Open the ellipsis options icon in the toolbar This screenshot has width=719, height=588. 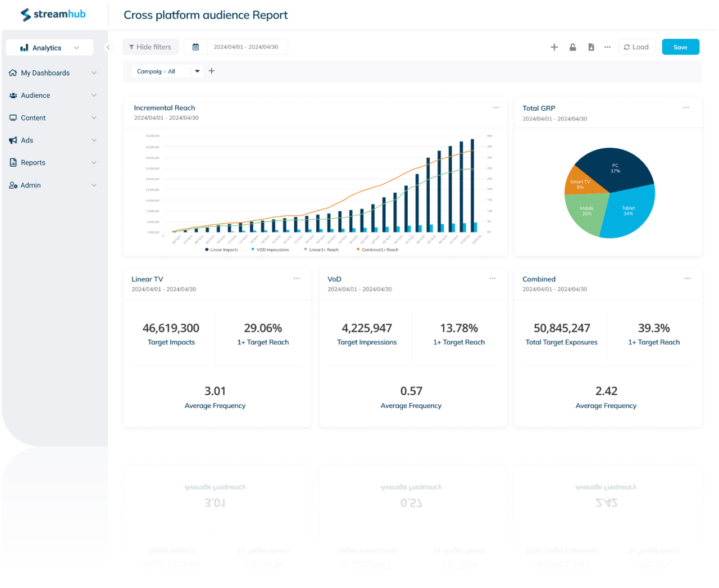click(607, 47)
